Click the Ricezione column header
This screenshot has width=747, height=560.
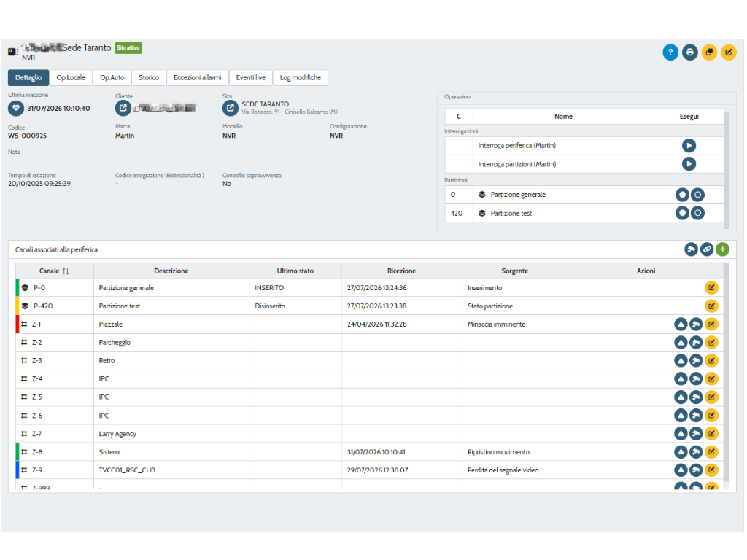tap(402, 271)
